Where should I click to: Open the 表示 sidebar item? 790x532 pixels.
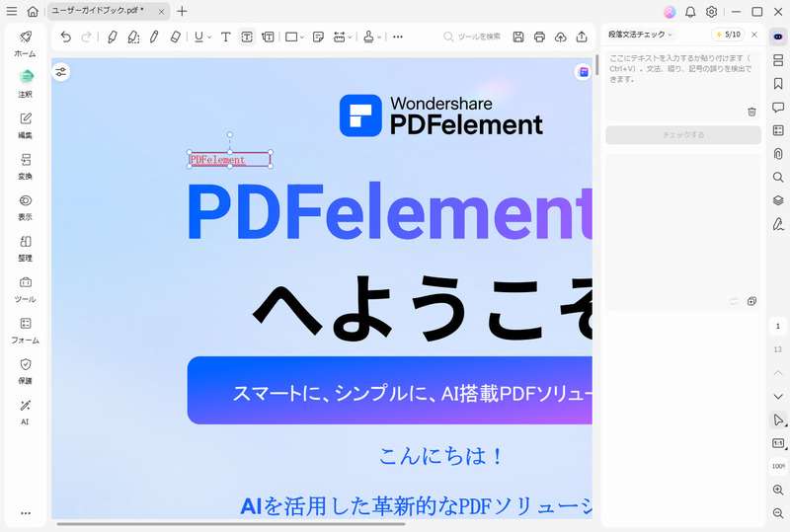26,207
